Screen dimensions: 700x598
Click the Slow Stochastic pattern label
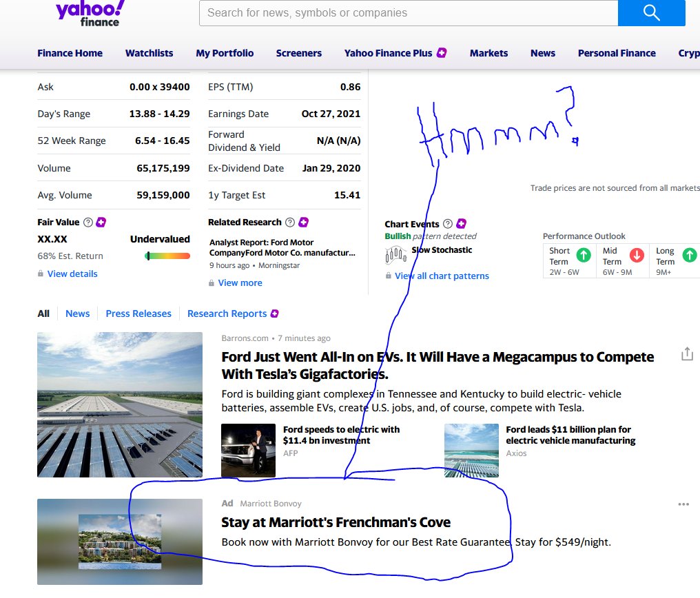point(442,250)
